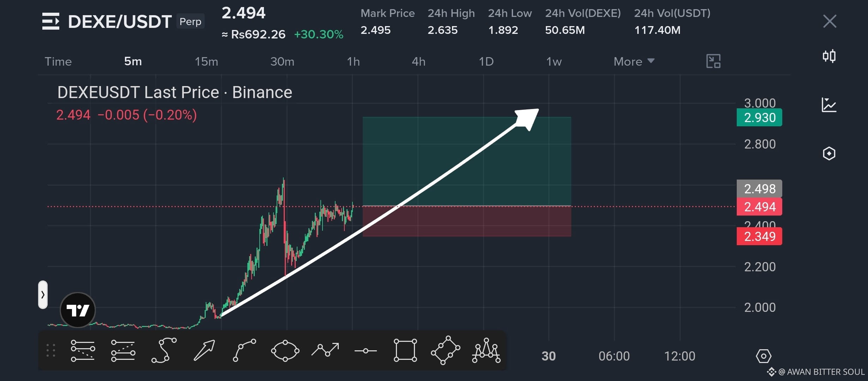The width and height of the screenshot is (868, 381).
Task: Switch to the 4h timeframe
Action: click(x=418, y=61)
